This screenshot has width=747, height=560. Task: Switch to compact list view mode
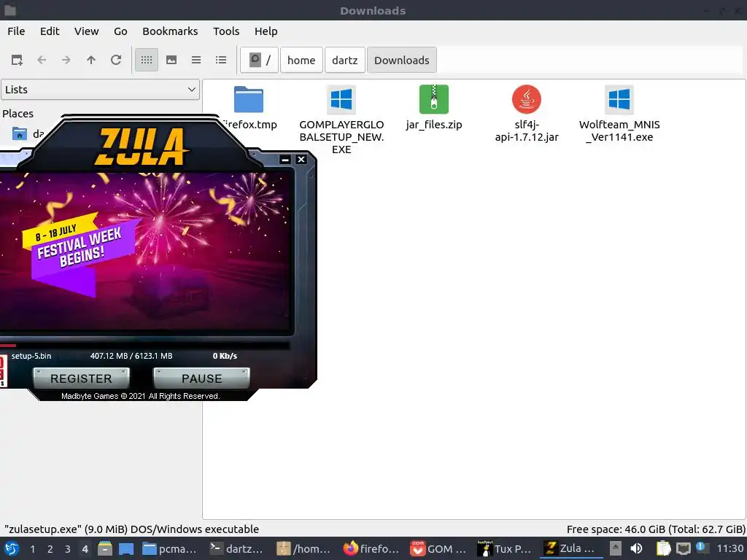(x=196, y=60)
